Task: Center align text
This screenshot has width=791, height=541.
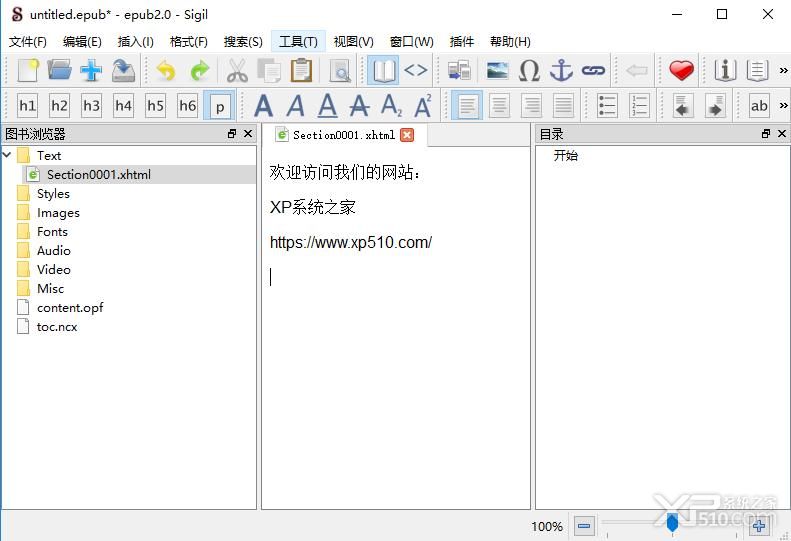Action: (x=499, y=105)
